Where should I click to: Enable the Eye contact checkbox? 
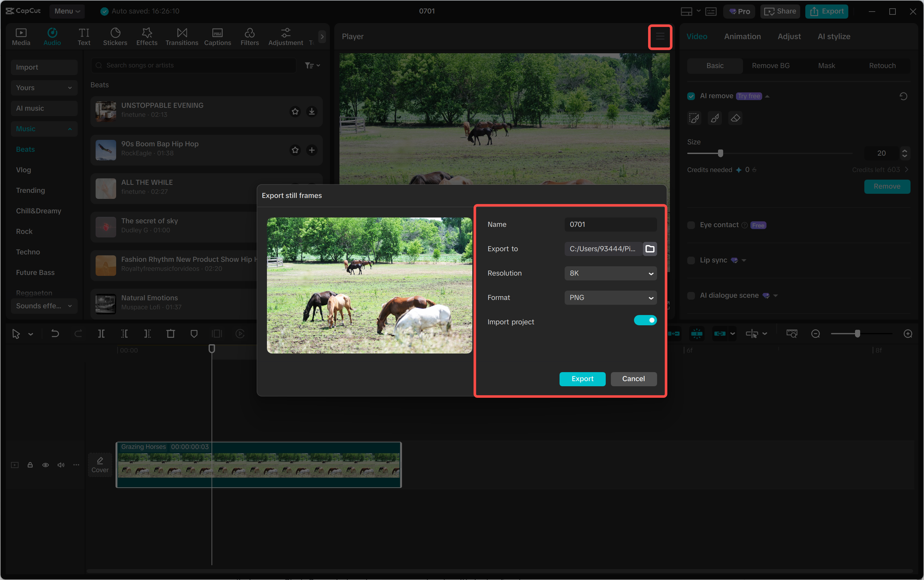[x=691, y=225]
